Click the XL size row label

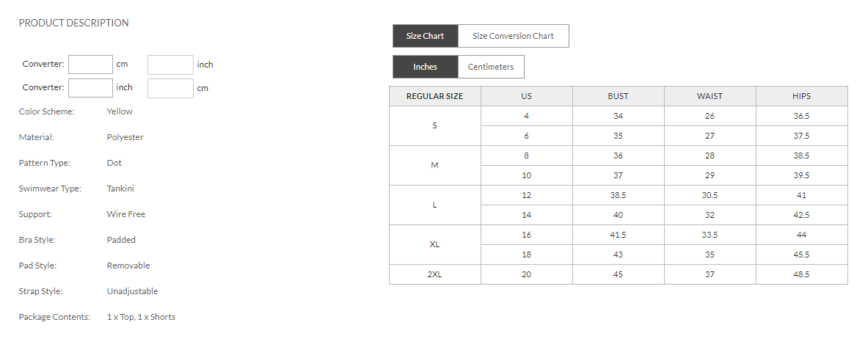[434, 244]
